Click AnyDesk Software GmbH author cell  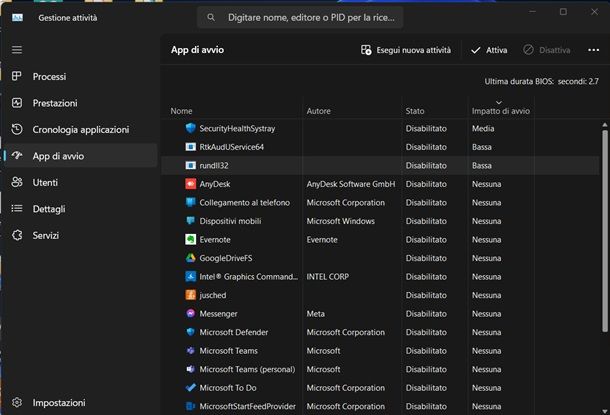351,184
